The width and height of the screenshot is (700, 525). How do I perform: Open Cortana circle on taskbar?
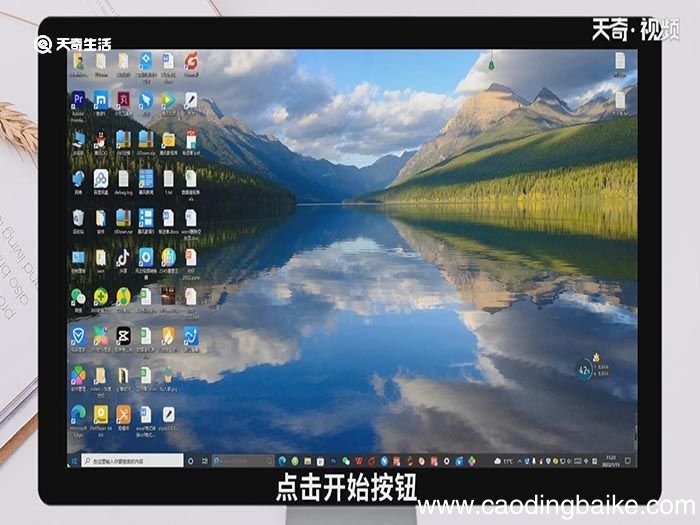(191, 461)
